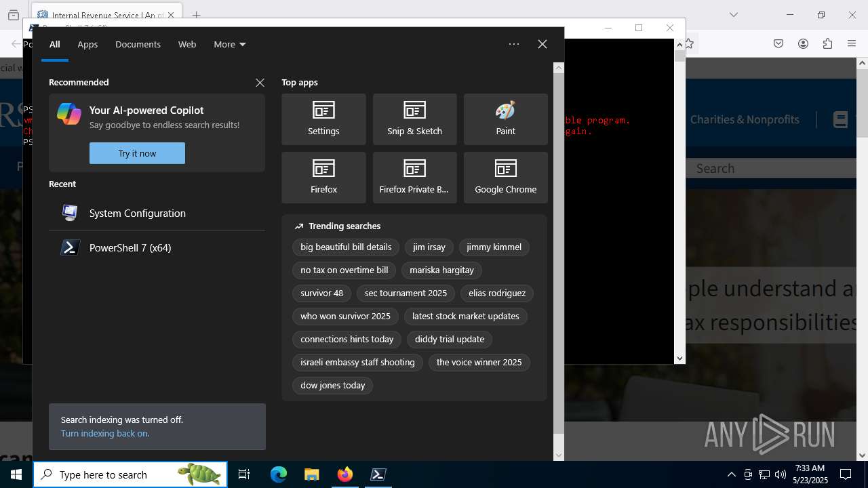Viewport: 868px width, 488px height.
Task: Open System Configuration recent item
Action: (157, 213)
